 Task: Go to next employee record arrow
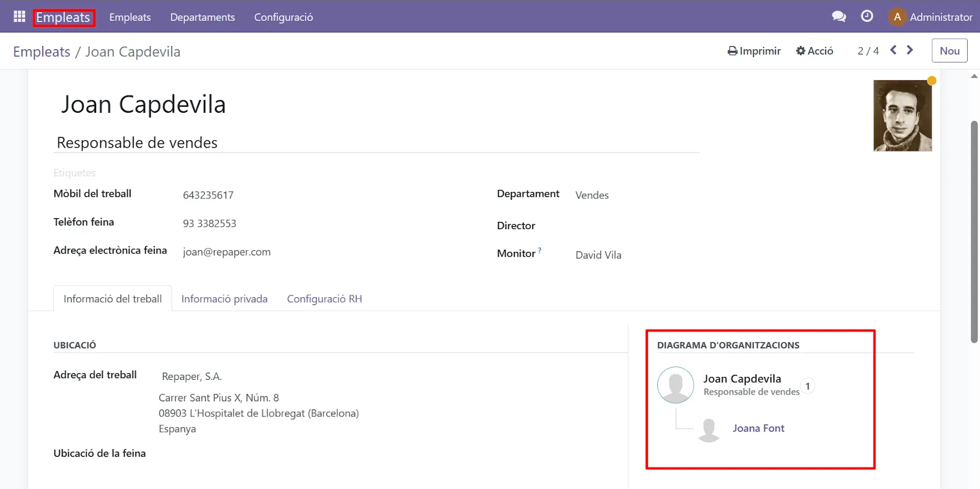(910, 50)
